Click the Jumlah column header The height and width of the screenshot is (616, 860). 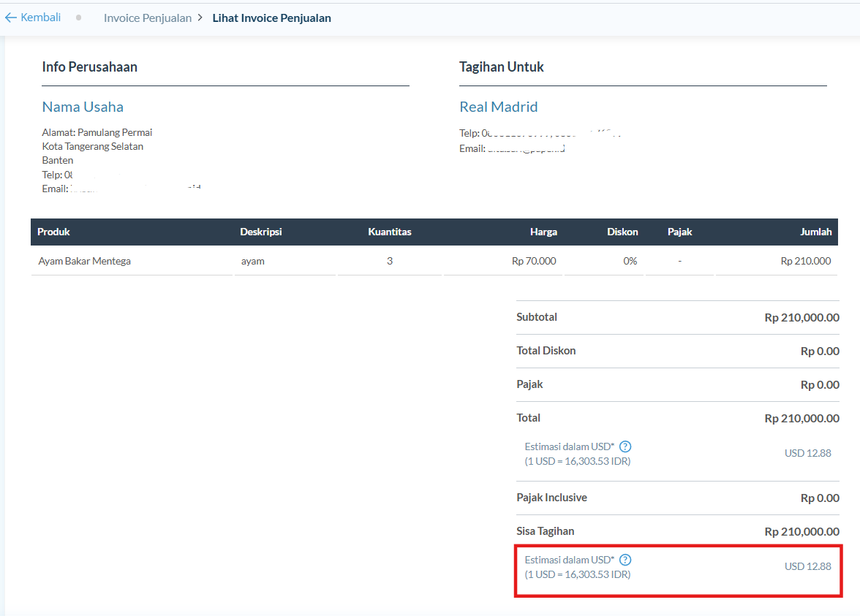pos(815,232)
